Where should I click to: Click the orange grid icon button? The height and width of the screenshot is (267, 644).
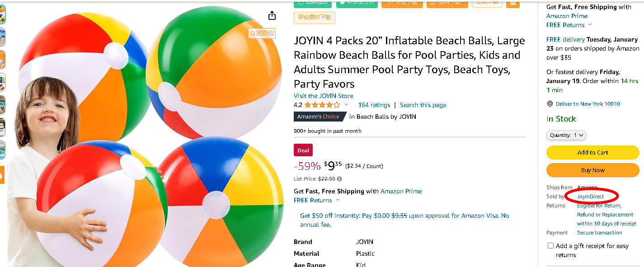(x=512, y=3)
